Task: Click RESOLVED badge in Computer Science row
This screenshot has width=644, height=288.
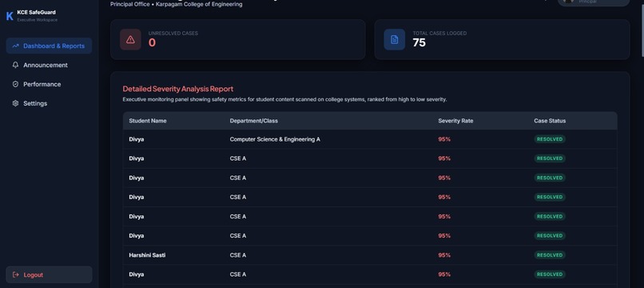Action: tap(550, 139)
